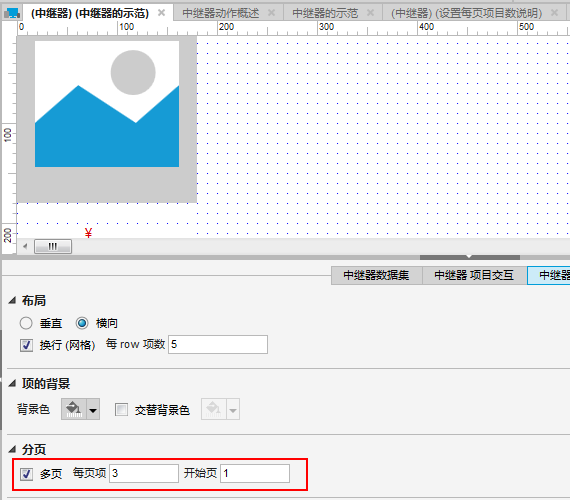The image size is (570, 500).
Task: Collapse the 顶的背景 section
Action: tap(12, 383)
